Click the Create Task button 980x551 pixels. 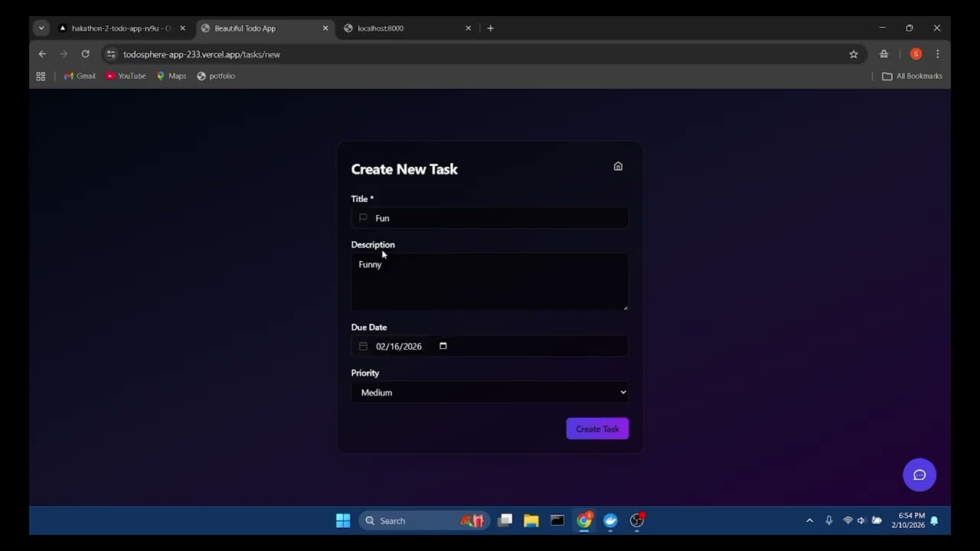click(x=597, y=429)
